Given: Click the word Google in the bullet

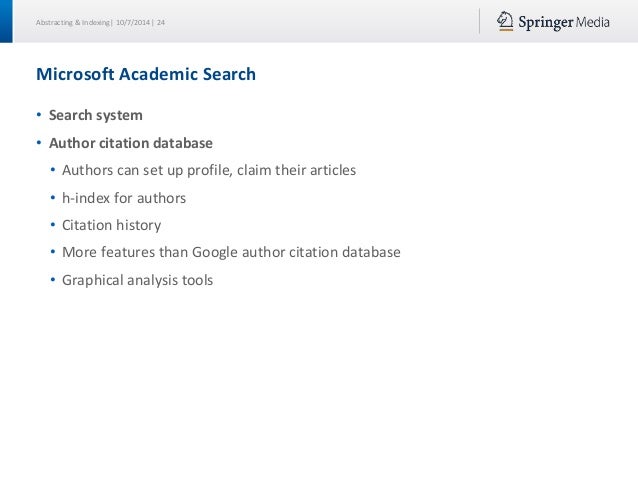Looking at the screenshot, I should pos(215,252).
